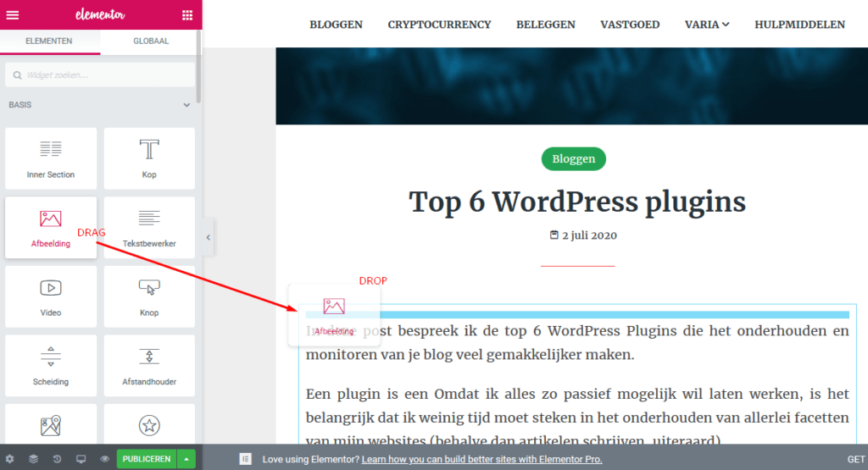This screenshot has height=470, width=868.
Task: Select the Afstandhouder spacer widget
Action: point(149,366)
